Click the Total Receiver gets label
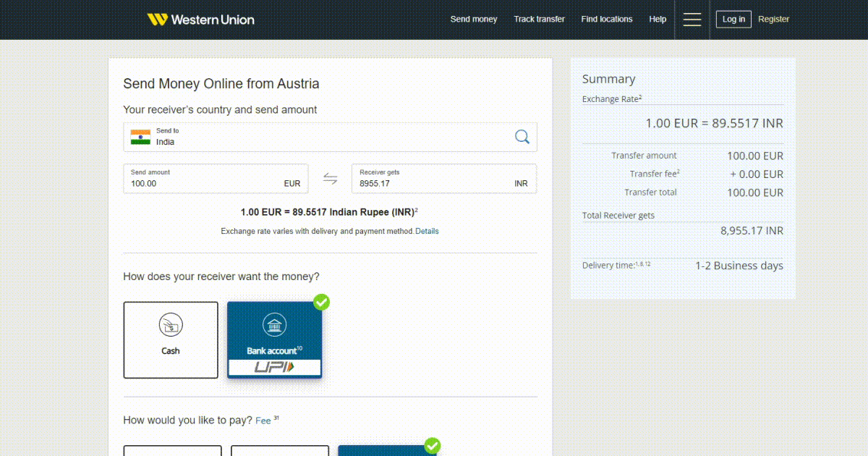 [x=618, y=216]
